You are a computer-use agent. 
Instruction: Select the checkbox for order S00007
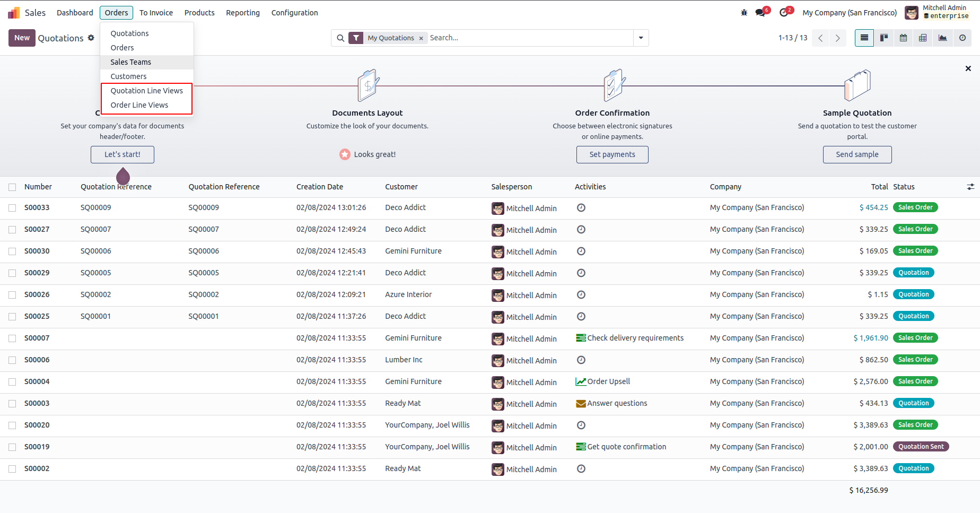click(x=12, y=338)
